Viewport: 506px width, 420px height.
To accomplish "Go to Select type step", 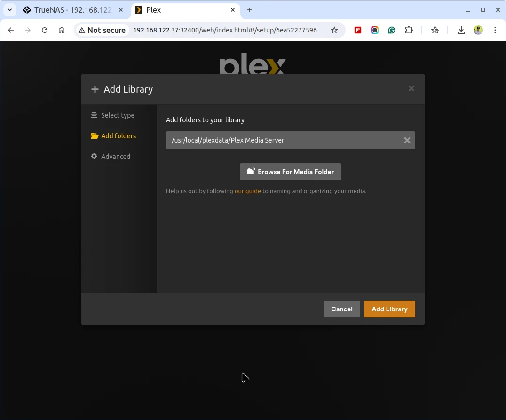I will (112, 115).
